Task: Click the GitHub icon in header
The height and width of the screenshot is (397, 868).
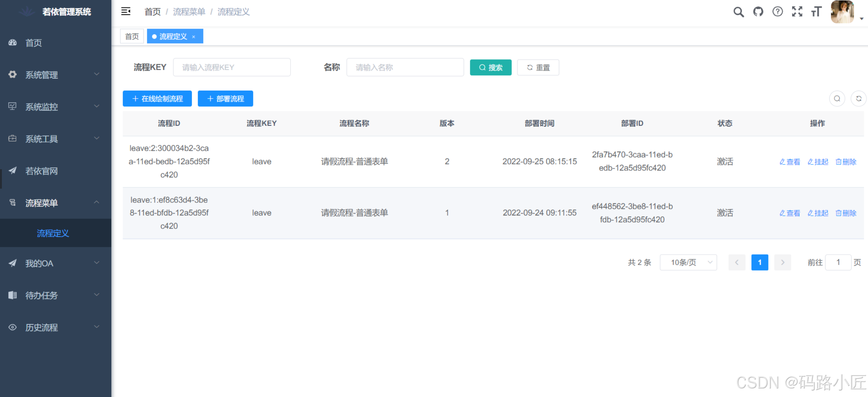Action: click(x=758, y=12)
